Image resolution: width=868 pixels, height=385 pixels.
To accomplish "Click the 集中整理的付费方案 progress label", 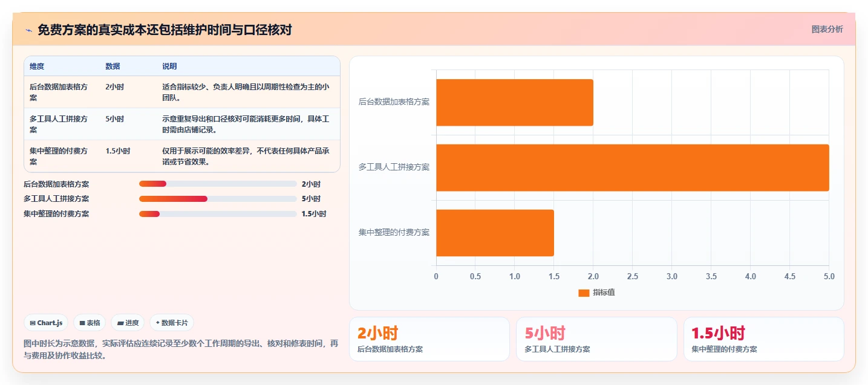I will click(x=56, y=214).
